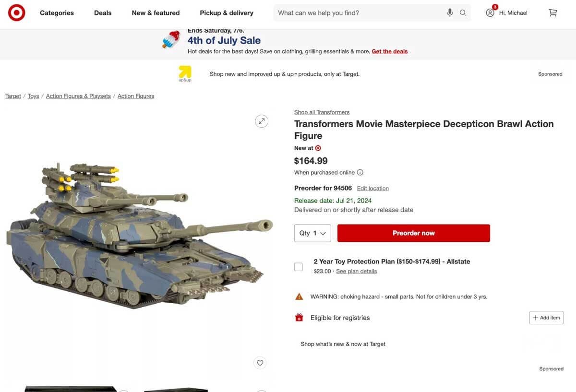This screenshot has height=392, width=576.
Task: Expand the product image with the zoom icon
Action: coord(262,121)
